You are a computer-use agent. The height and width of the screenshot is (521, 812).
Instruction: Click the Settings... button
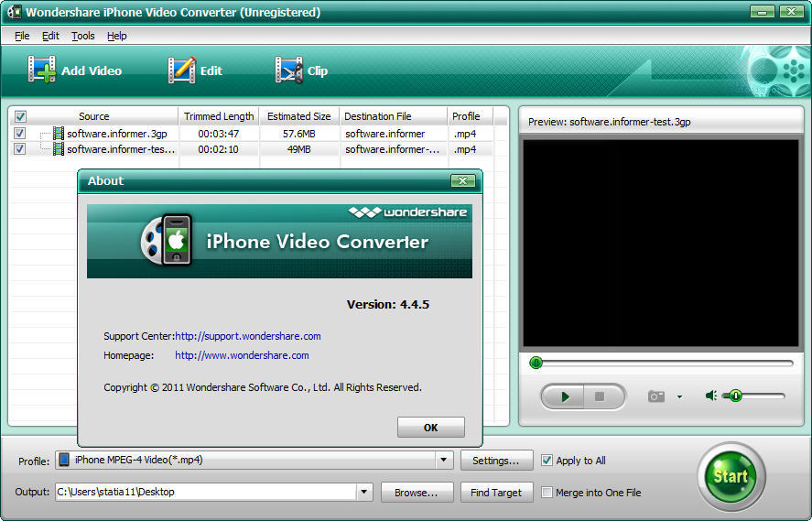[x=496, y=461]
